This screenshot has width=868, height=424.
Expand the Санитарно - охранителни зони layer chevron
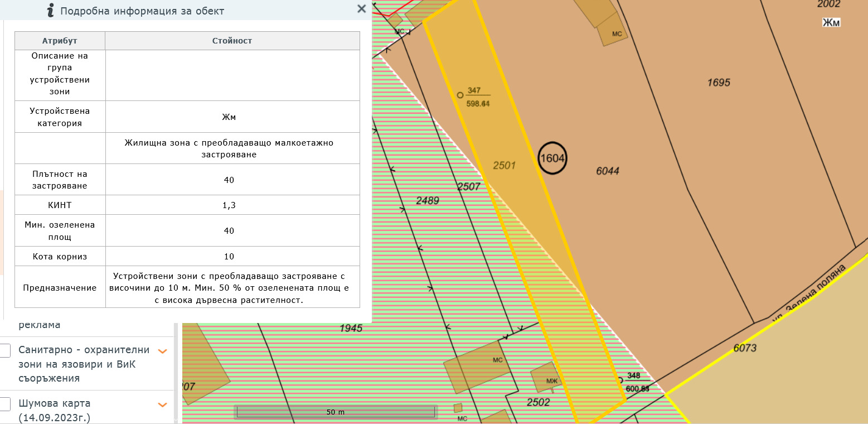point(163,351)
